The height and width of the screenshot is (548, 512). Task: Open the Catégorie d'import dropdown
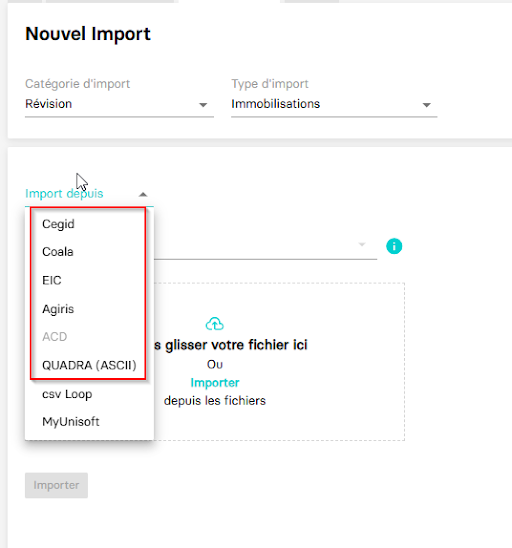tap(119, 104)
